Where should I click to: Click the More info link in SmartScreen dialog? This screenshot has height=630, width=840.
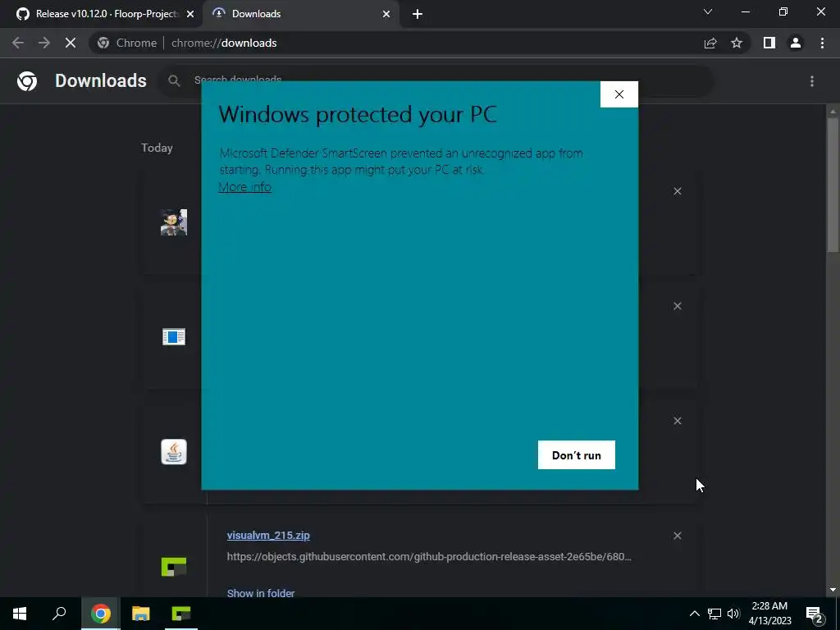[244, 187]
